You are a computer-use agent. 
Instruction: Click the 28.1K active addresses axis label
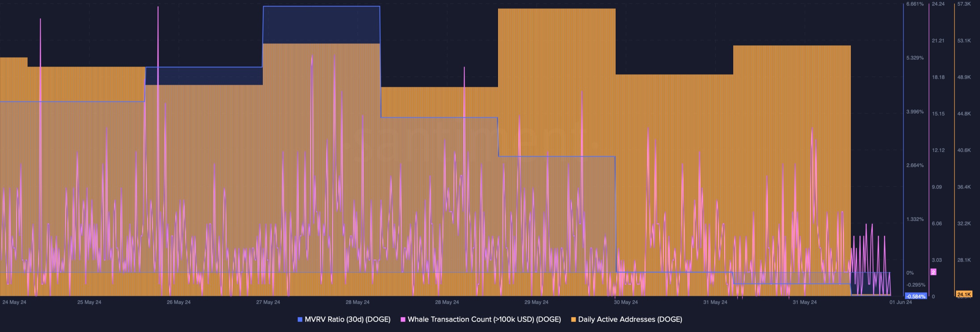coord(964,260)
